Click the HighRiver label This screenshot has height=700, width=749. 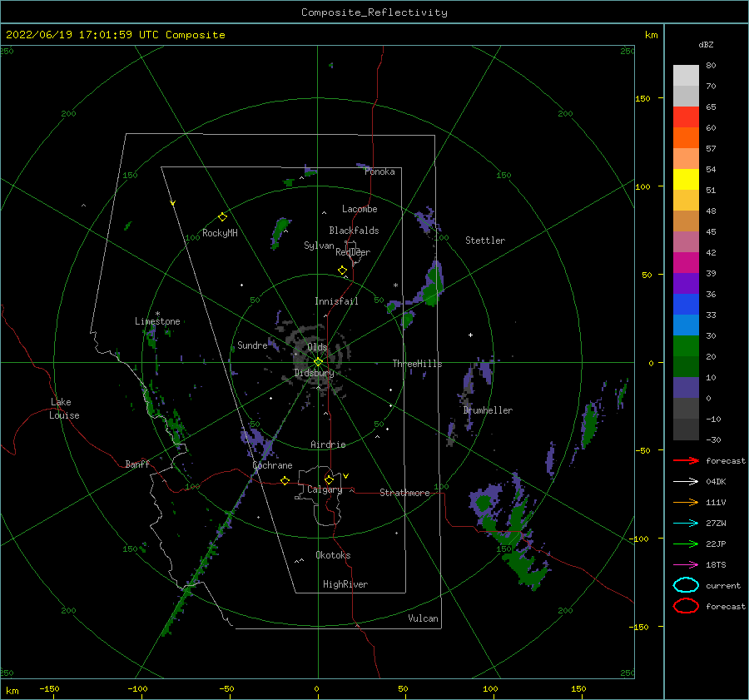click(x=345, y=584)
